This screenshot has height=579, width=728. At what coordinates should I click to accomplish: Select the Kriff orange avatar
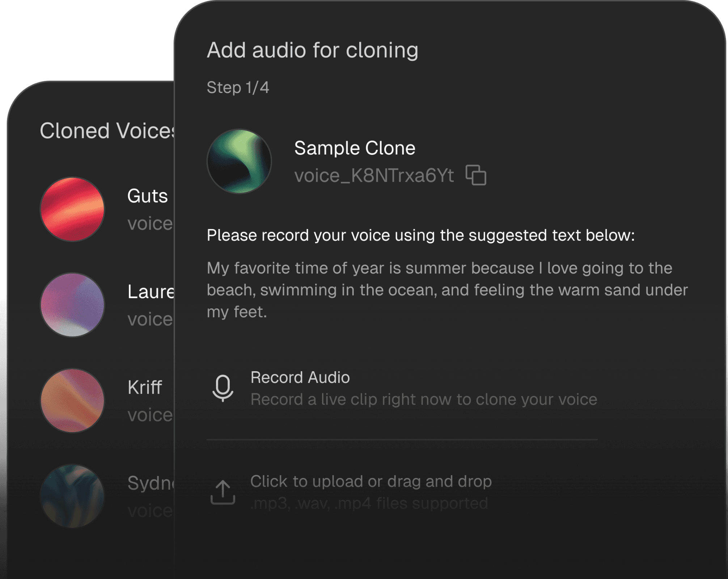pyautogui.click(x=72, y=401)
